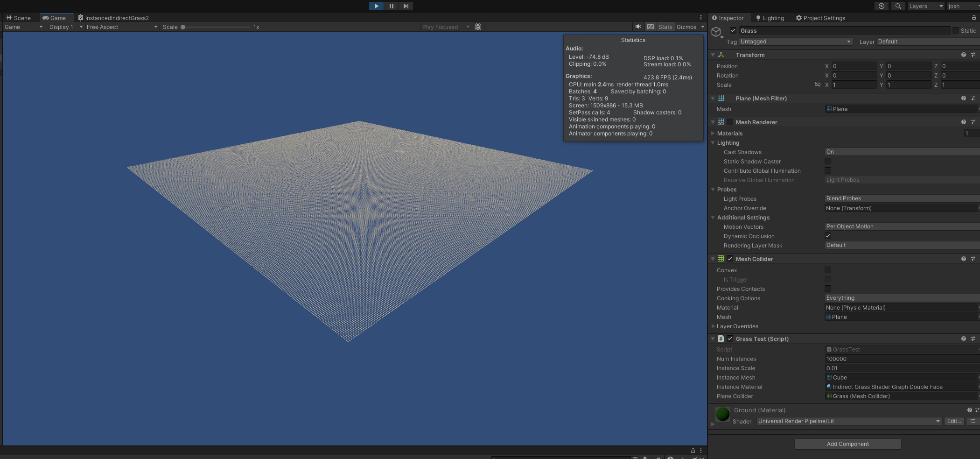Enable the Convex checkbox
This screenshot has width=980, height=459.
[828, 270]
